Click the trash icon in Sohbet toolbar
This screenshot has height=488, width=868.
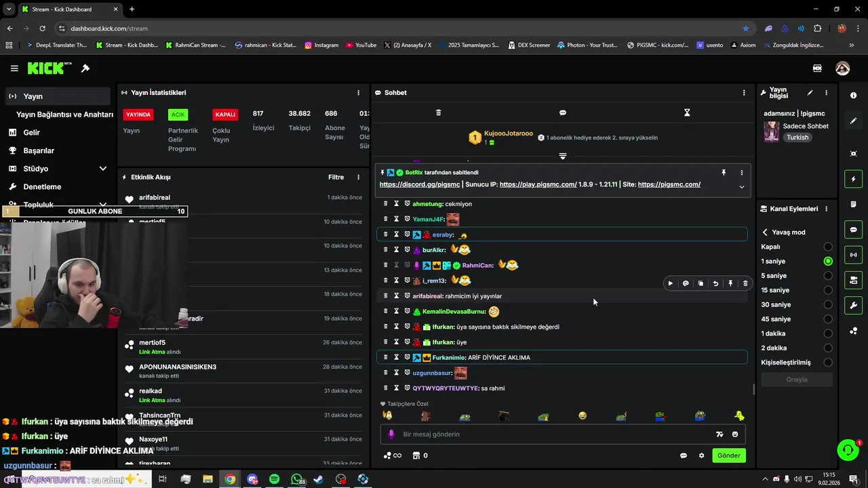[x=438, y=113]
